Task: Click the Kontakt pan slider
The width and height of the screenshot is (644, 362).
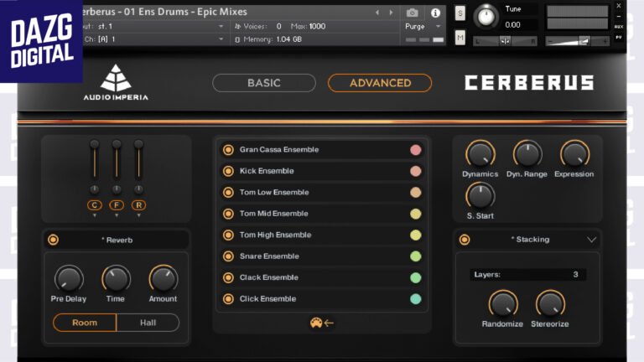Action: pos(505,41)
